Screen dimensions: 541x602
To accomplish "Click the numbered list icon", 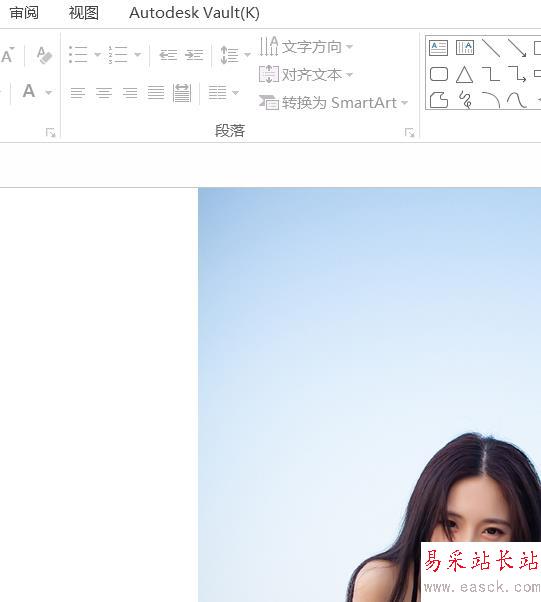I will click(x=117, y=55).
